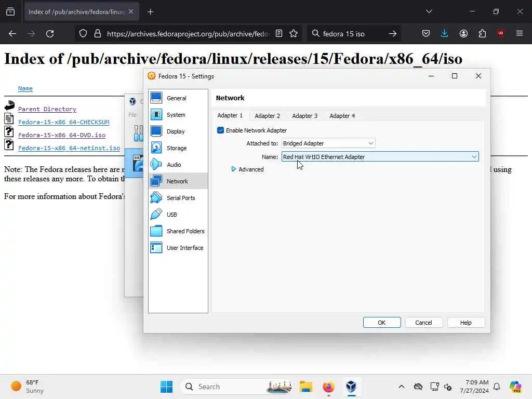Image resolution: width=532 pixels, height=399 pixels.
Task: Open notifications bell icon
Action: click(x=497, y=387)
